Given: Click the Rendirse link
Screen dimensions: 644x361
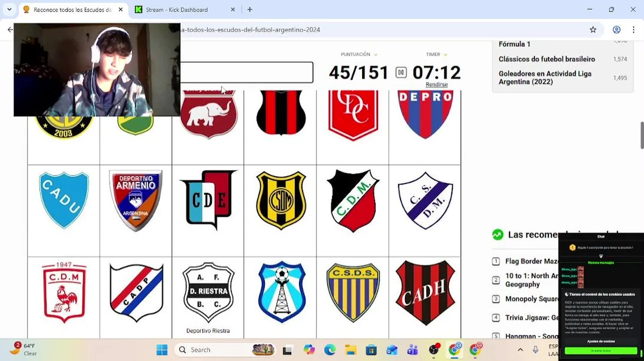Looking at the screenshot, I should pos(436,85).
